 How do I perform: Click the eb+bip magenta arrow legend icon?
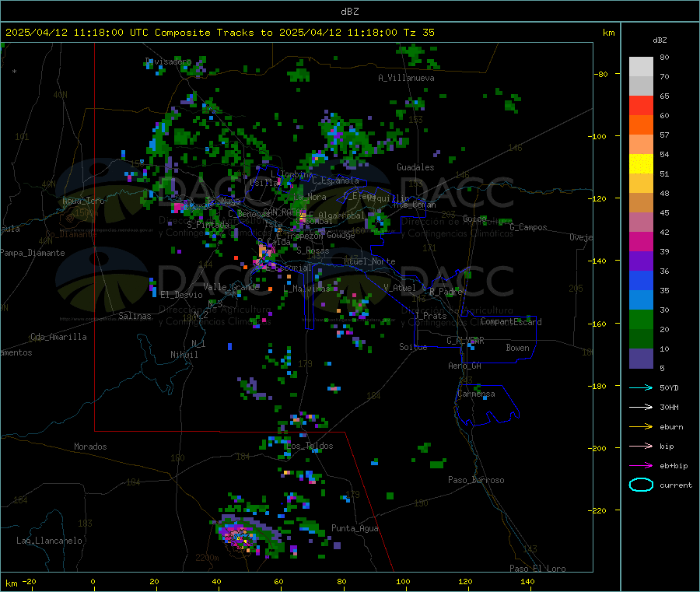tap(641, 466)
